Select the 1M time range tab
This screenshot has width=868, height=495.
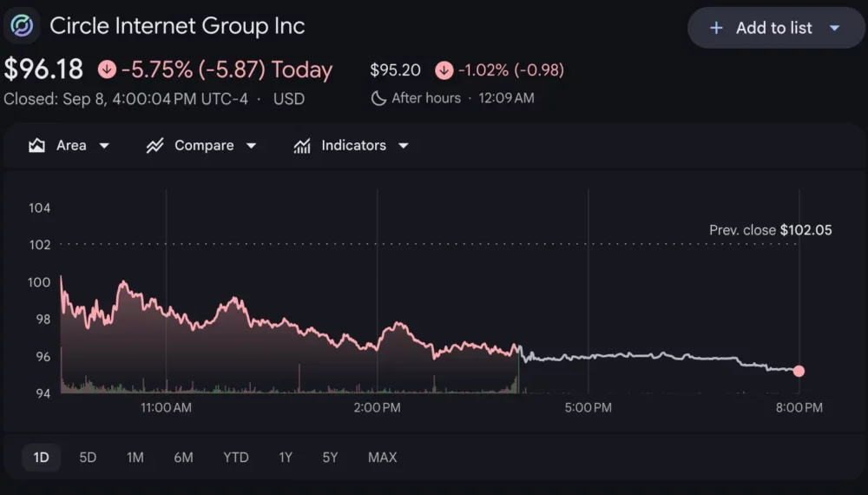pyautogui.click(x=135, y=458)
